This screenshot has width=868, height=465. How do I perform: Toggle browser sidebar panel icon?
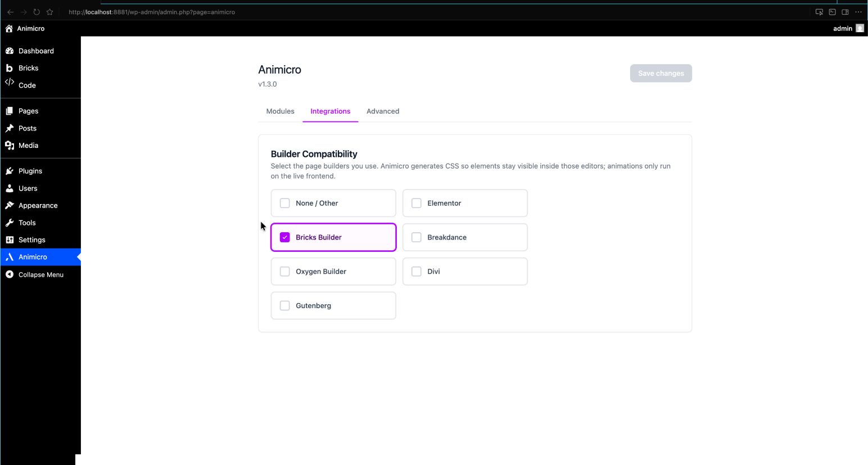click(x=845, y=12)
